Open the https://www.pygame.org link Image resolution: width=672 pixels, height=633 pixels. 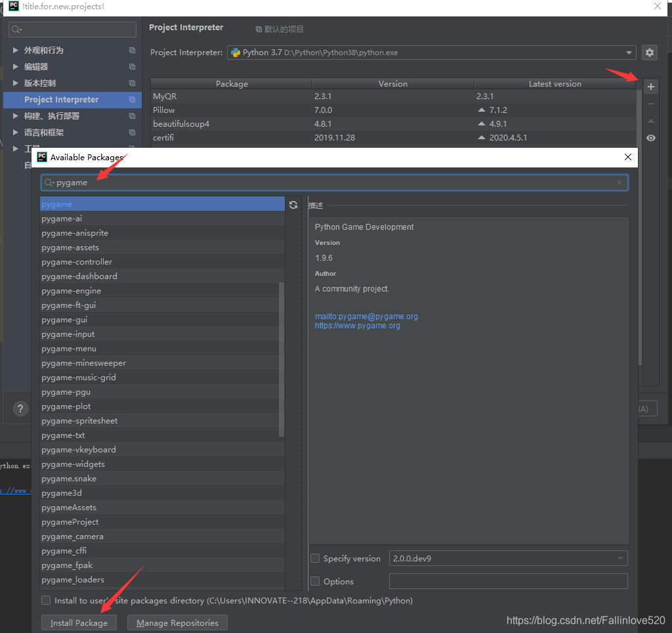(358, 326)
